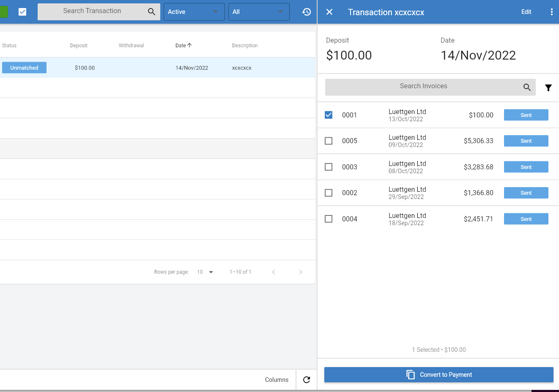This screenshot has height=392, width=559.
Task: Toggle the select-all checkbox in toolbar
Action: (22, 12)
